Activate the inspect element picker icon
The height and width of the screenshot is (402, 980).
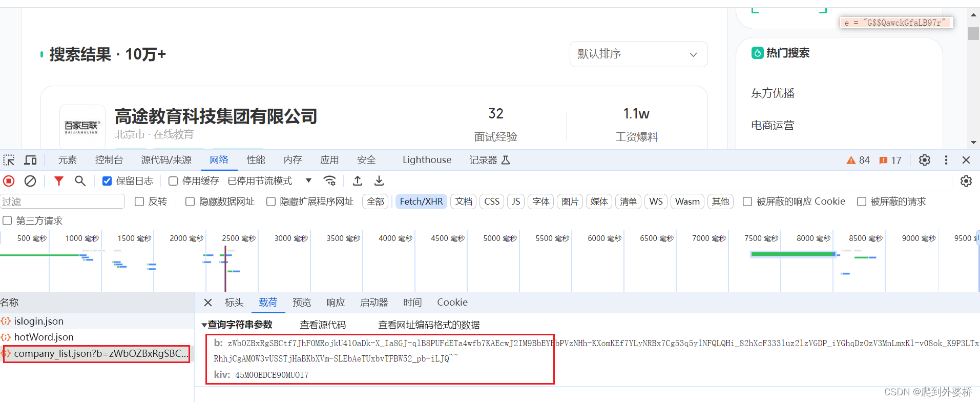click(9, 160)
